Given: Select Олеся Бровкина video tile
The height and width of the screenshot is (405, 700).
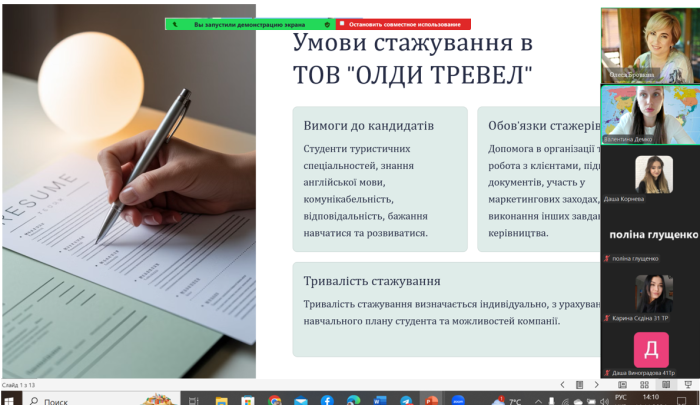Looking at the screenshot, I should tap(650, 45).
